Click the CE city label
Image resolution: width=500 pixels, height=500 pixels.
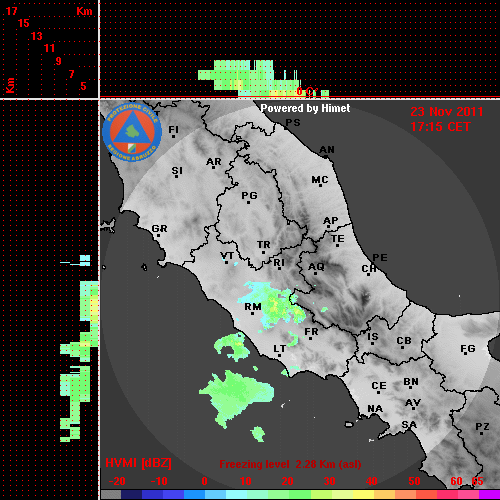379,386
